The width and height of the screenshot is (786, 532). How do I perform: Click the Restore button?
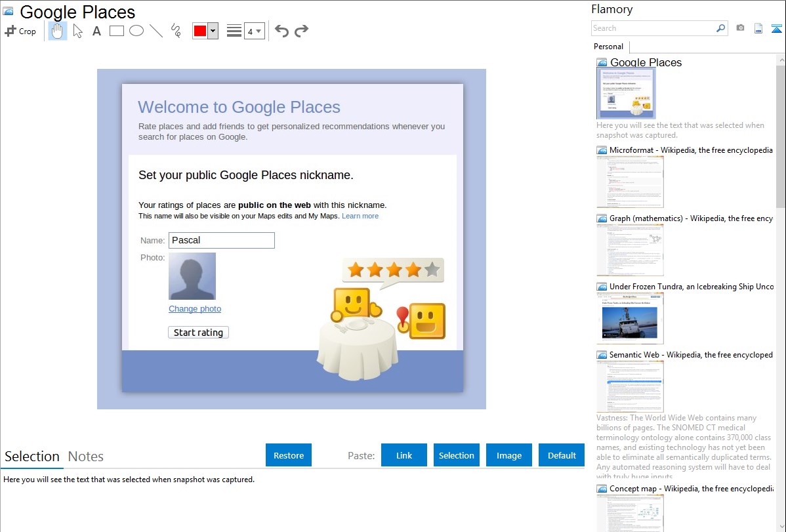point(289,455)
